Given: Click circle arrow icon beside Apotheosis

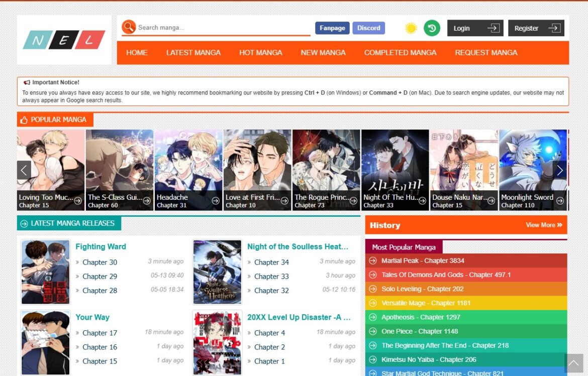Looking at the screenshot, I should point(373,317).
